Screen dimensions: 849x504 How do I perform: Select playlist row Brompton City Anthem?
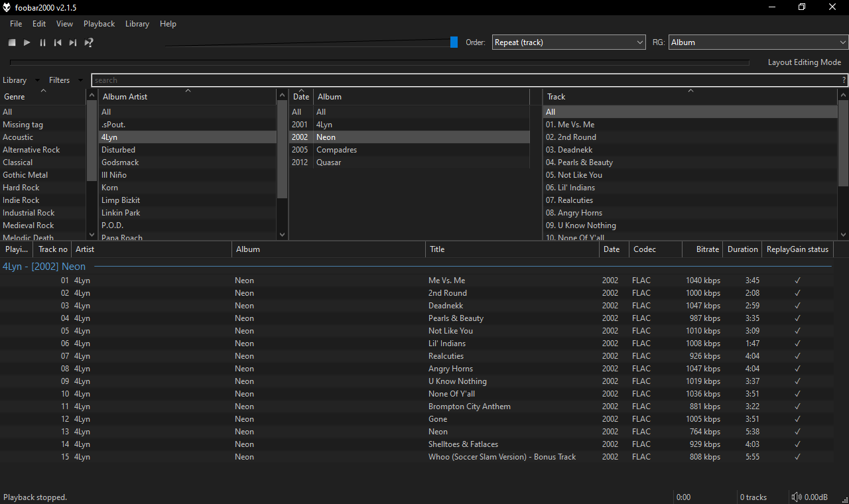coord(417,407)
